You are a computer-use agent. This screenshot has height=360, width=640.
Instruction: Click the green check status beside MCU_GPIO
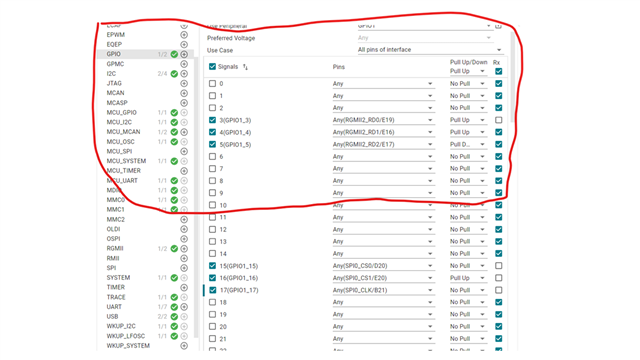[174, 113]
